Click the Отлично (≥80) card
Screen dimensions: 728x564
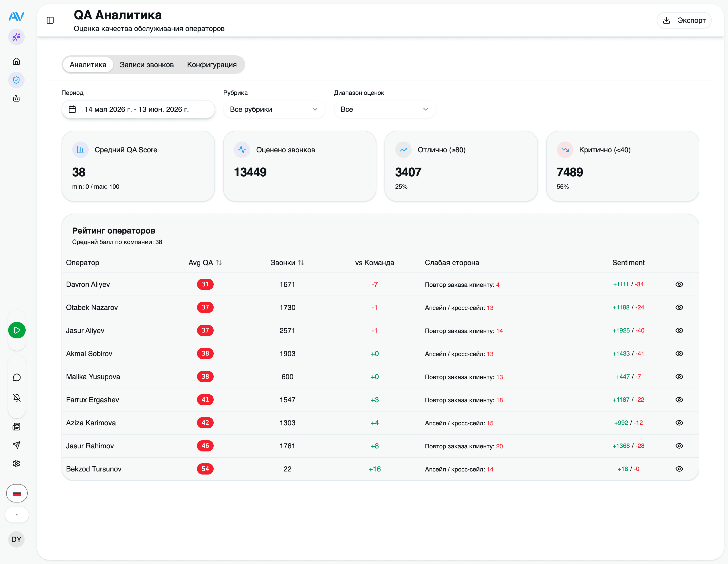tap(461, 166)
